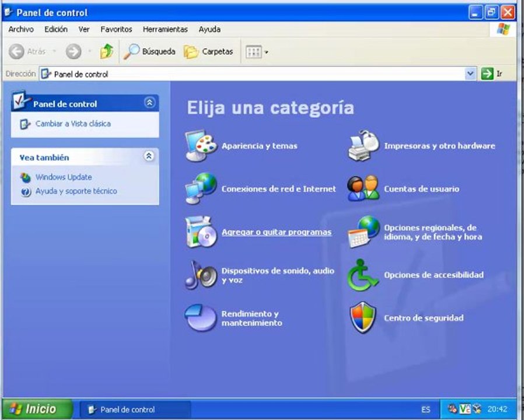Open Conexiones de red e Internet link

pos(279,189)
